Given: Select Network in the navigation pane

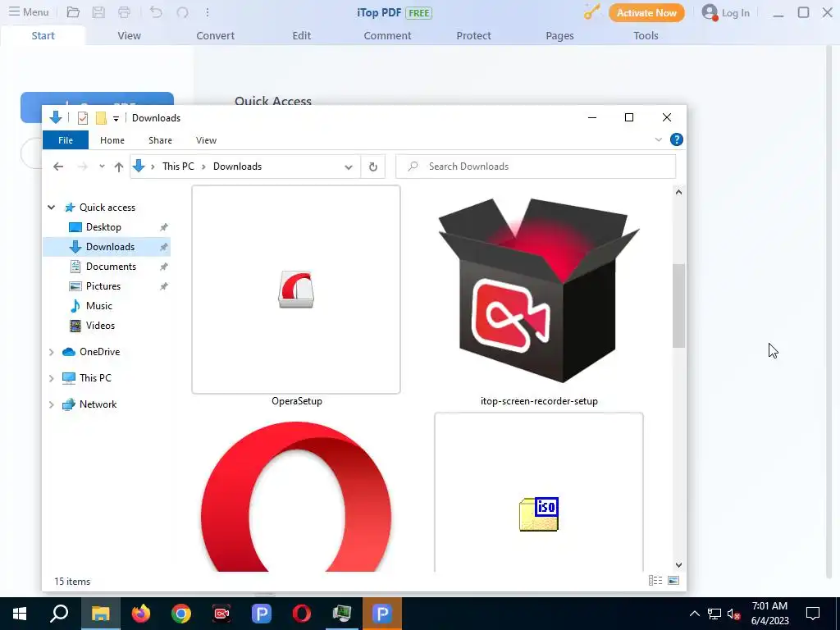Looking at the screenshot, I should (x=98, y=404).
